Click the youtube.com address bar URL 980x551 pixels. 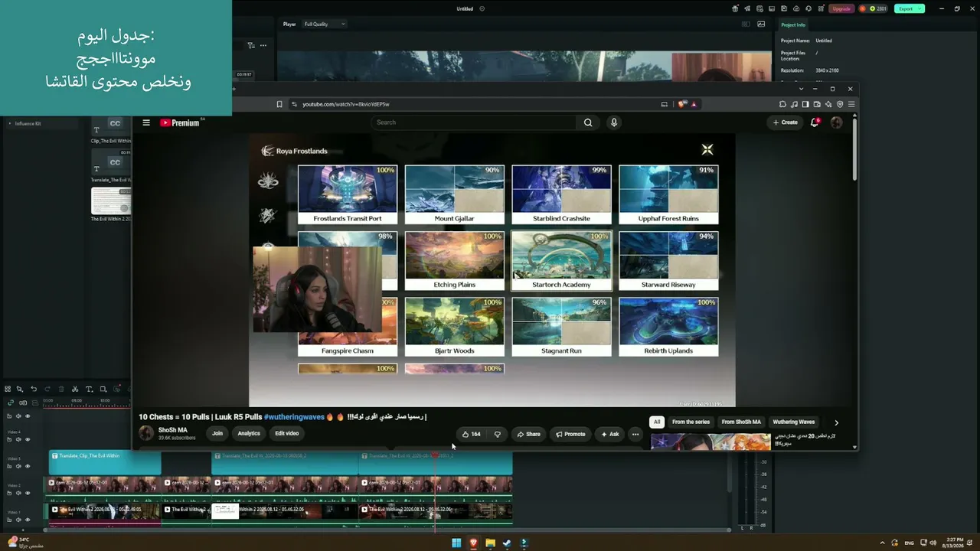(x=346, y=104)
